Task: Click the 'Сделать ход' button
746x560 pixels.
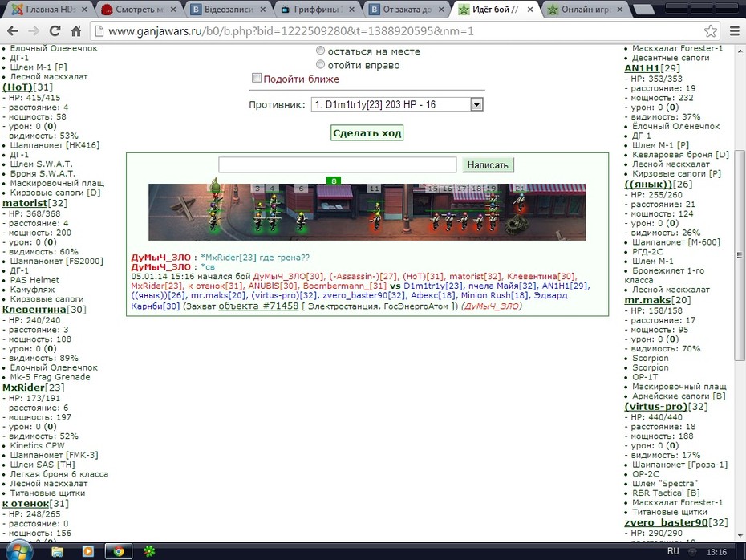Action: tap(367, 132)
